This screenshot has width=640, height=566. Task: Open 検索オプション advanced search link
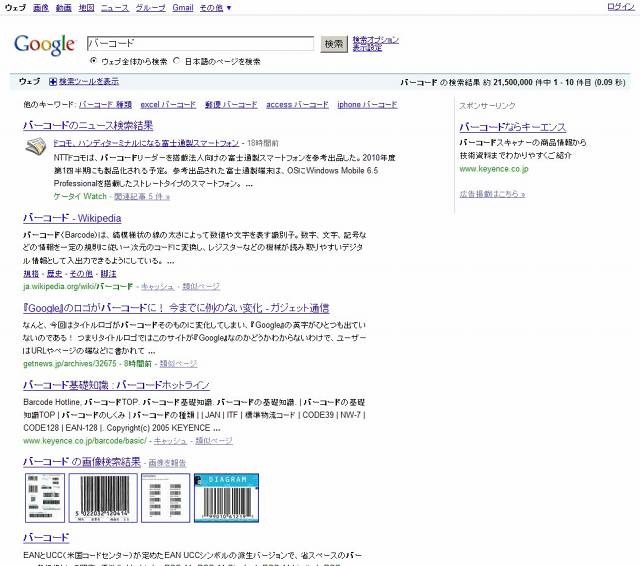(375, 40)
